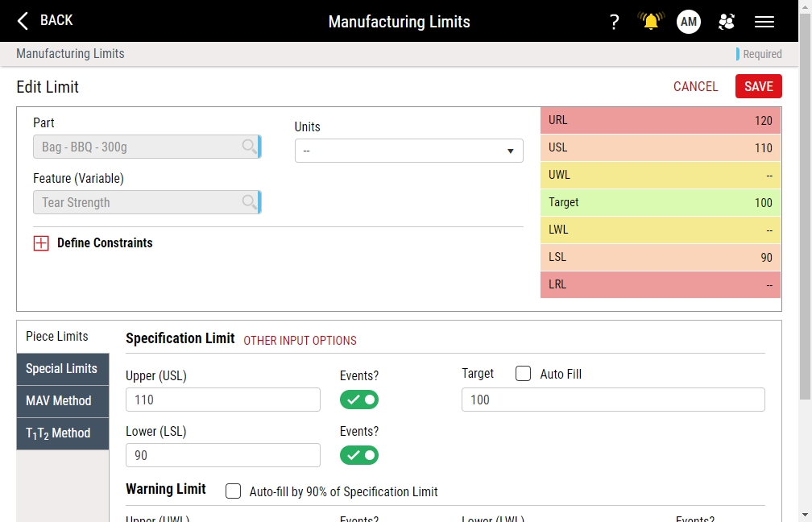812x522 pixels.
Task: Open the hamburger menu icon
Action: pyautogui.click(x=764, y=22)
